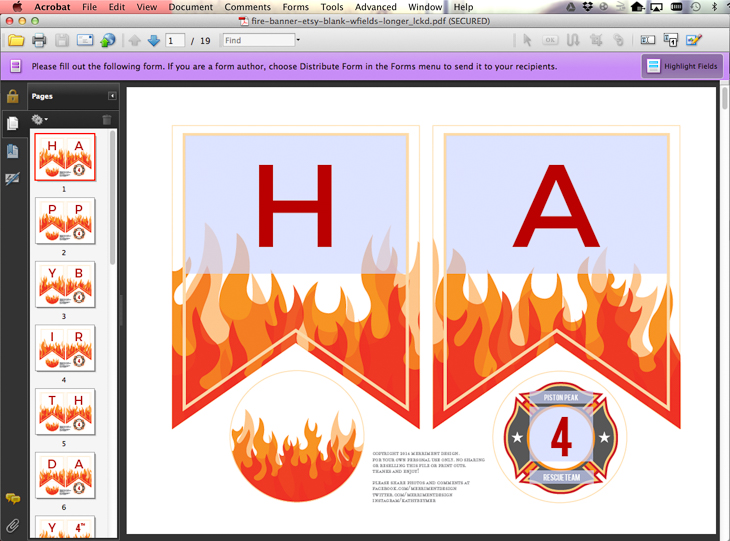The height and width of the screenshot is (541, 730).
Task: Open the Signatures panel icon
Action: click(x=13, y=178)
